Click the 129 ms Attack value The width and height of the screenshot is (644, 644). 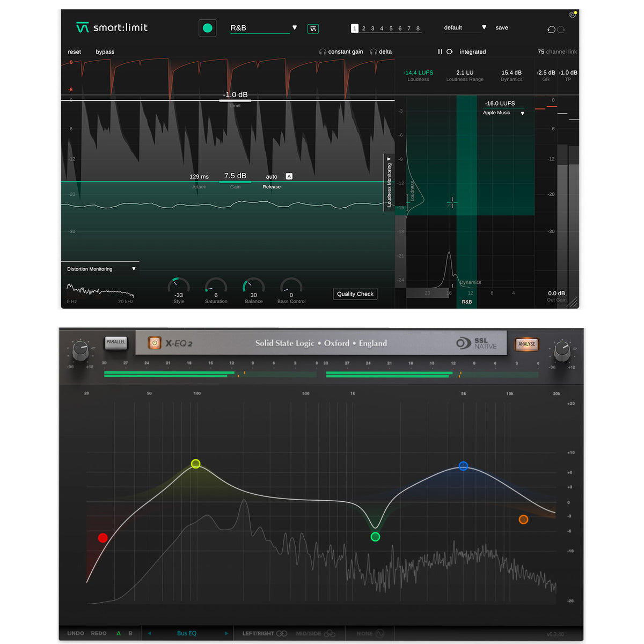[x=199, y=177]
